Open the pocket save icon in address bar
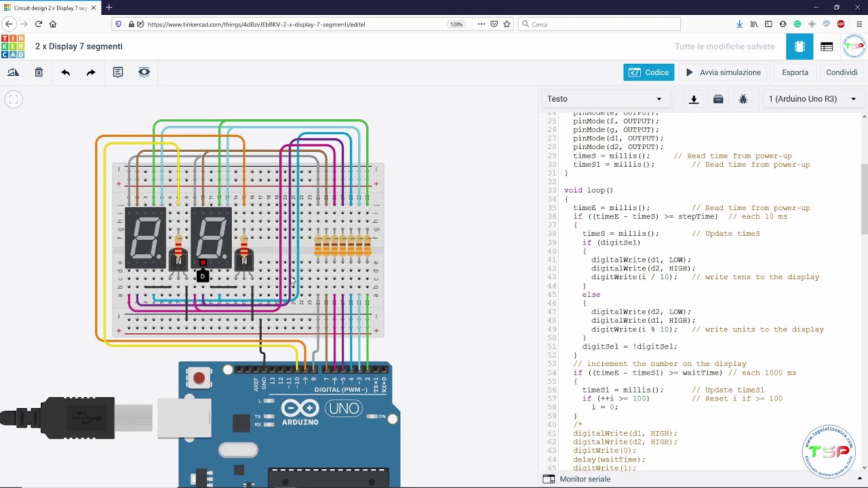 tap(494, 24)
